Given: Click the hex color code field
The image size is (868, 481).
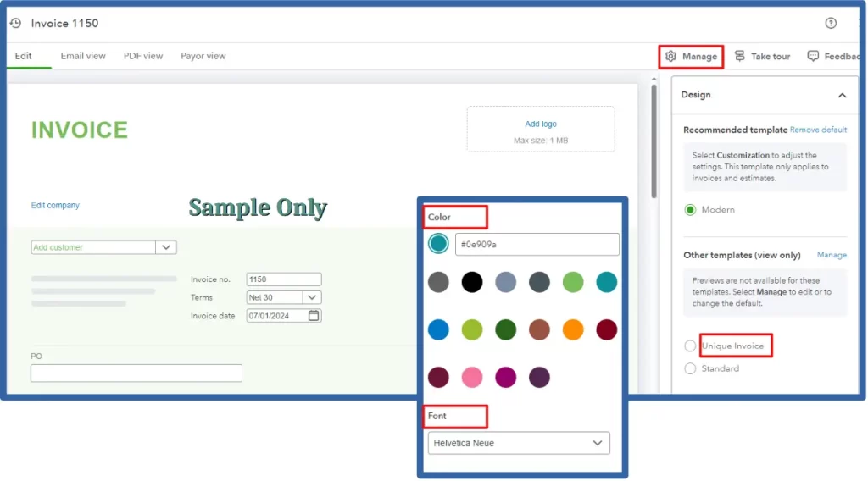Looking at the screenshot, I should (537, 245).
